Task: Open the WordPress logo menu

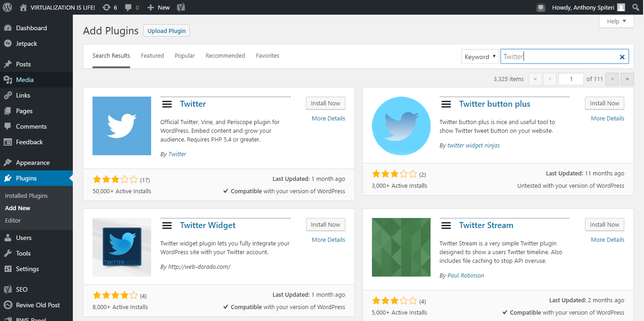Action: pos(7,7)
